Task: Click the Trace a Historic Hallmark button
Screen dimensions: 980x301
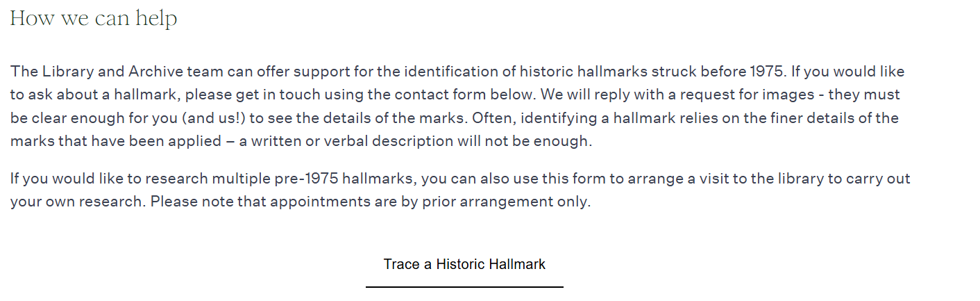Action: (464, 265)
